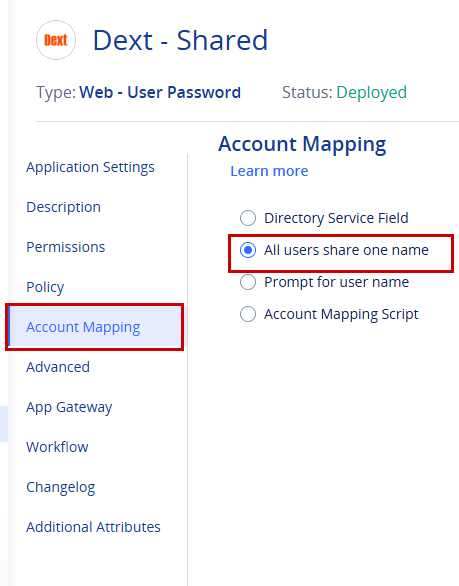459x586 pixels.
Task: Click the Web - User Password type label
Action: point(160,92)
